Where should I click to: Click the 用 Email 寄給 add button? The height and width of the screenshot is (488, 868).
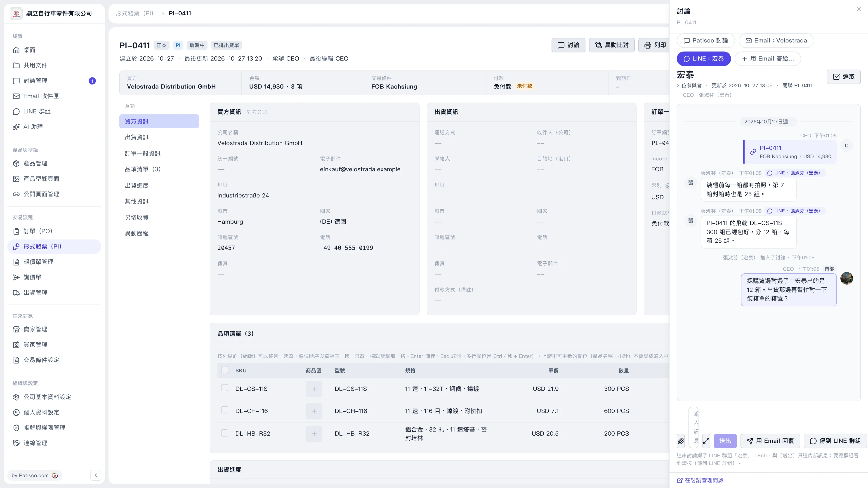(x=768, y=59)
